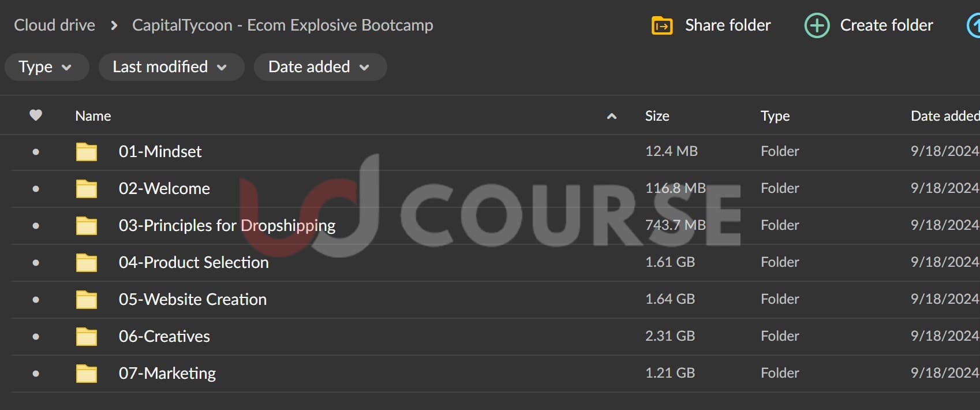
Task: Click the 06-Creatives folder icon
Action: pyautogui.click(x=87, y=337)
